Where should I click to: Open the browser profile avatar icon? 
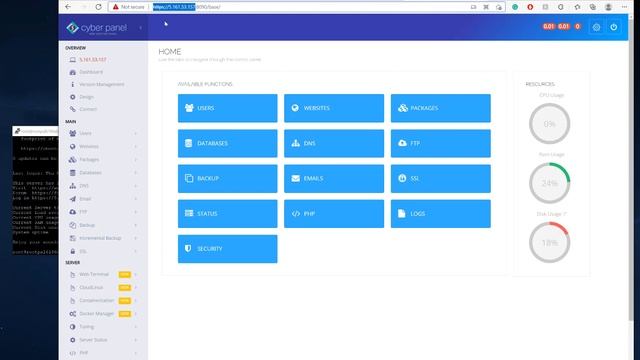click(x=608, y=7)
